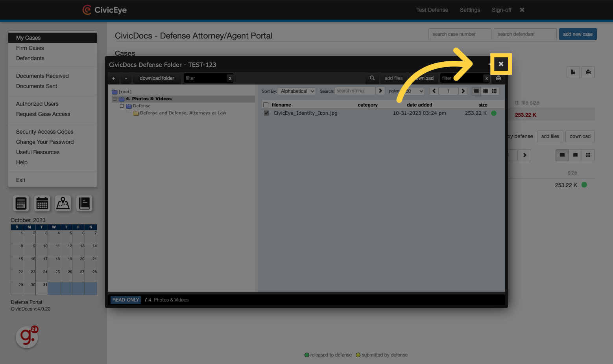The image size is (613, 364).
Task: Click Test Defense user link
Action: coord(432,10)
